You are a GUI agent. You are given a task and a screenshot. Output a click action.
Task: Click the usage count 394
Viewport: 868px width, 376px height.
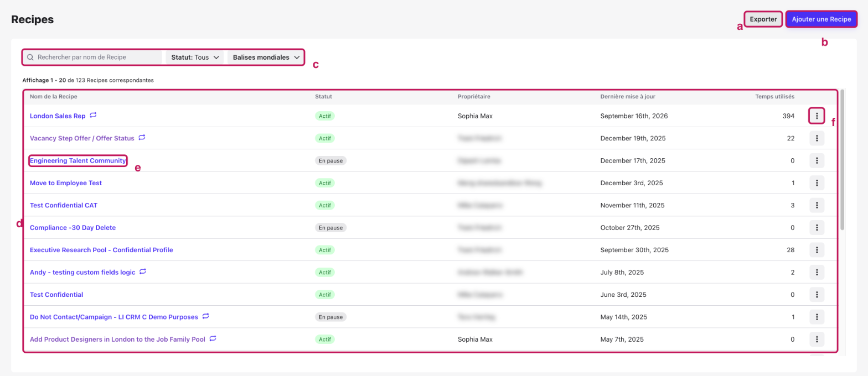tap(788, 116)
